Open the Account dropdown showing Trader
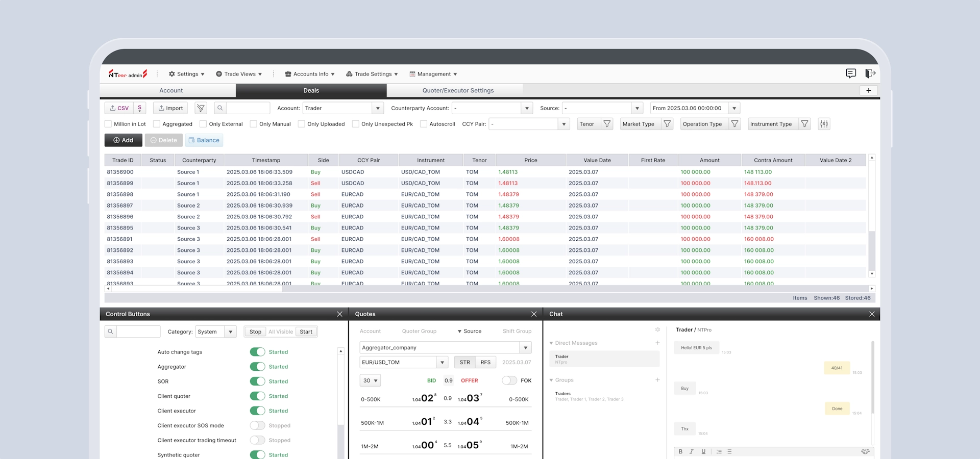Screen dimensions: 980x459 (x=377, y=108)
